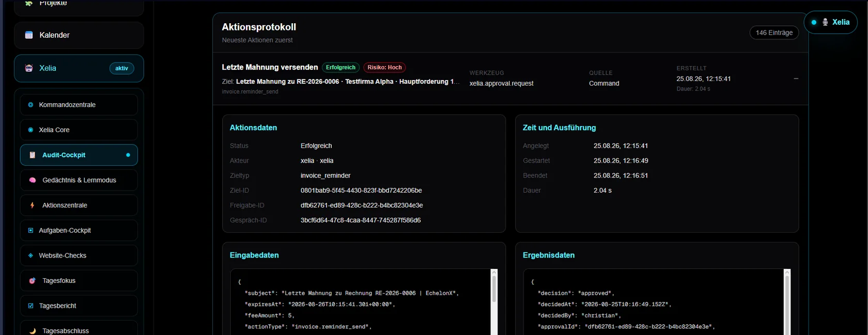Open Website-Checks in the sidebar
The width and height of the screenshot is (868, 335).
pyautogui.click(x=79, y=256)
